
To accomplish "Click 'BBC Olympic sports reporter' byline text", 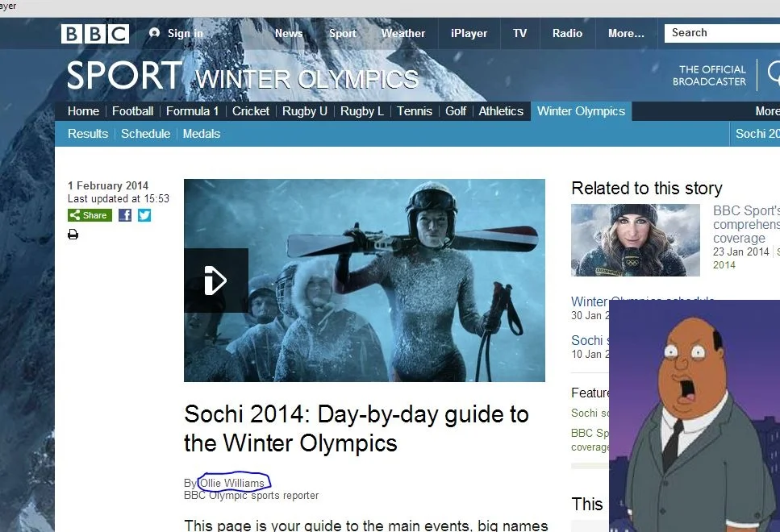I will pos(251,496).
